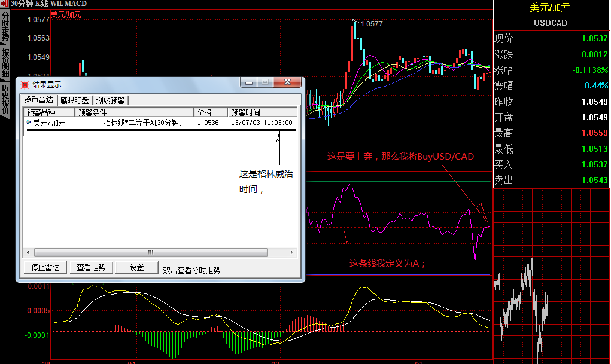The width and height of the screenshot is (611, 364).
Task: Click the yellow 美元/加元 quote panel title
Action: (550, 7)
